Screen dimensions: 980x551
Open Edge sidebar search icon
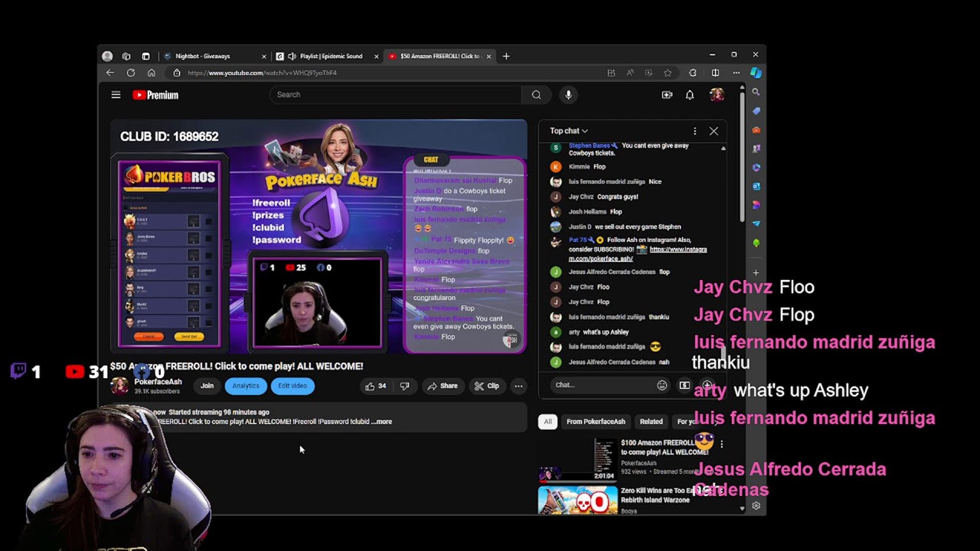point(756,92)
